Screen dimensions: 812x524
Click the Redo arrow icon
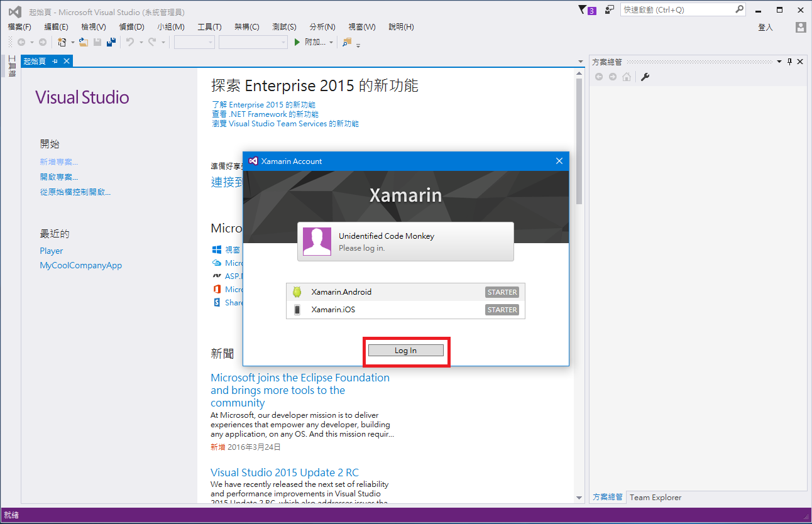[x=152, y=42]
